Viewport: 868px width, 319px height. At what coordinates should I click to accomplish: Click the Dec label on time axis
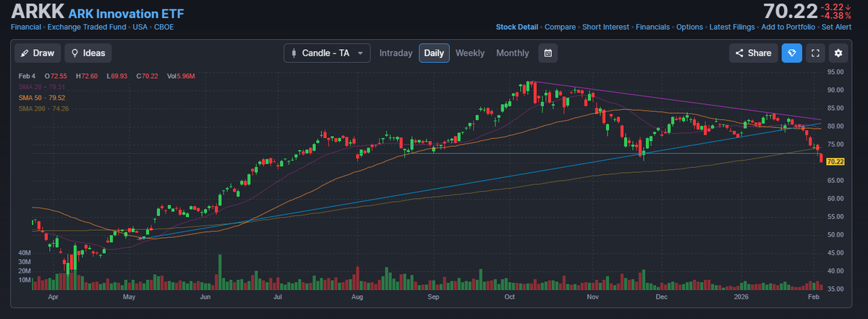[661, 297]
